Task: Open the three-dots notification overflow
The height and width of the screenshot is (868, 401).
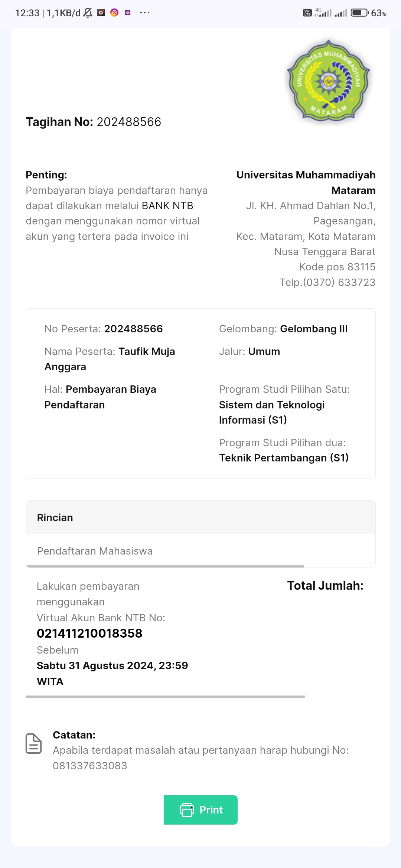Action: (x=144, y=13)
